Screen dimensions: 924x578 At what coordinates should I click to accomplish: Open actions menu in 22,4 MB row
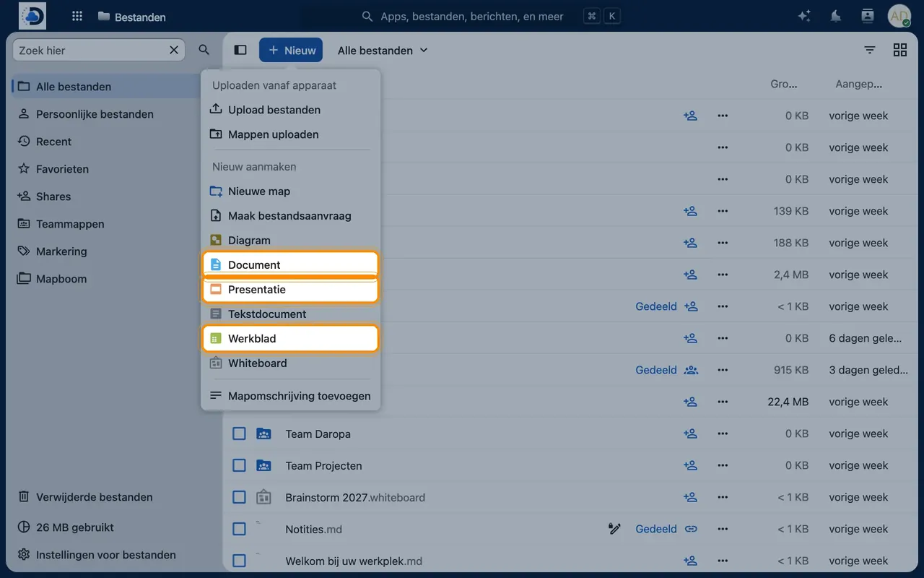[723, 402]
